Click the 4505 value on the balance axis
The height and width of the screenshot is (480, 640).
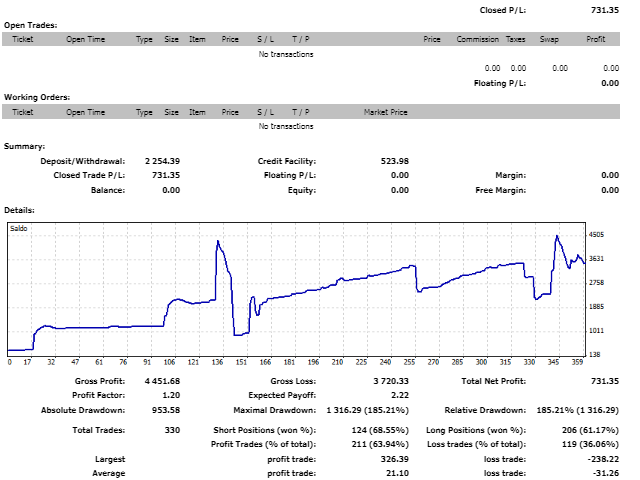(x=596, y=235)
